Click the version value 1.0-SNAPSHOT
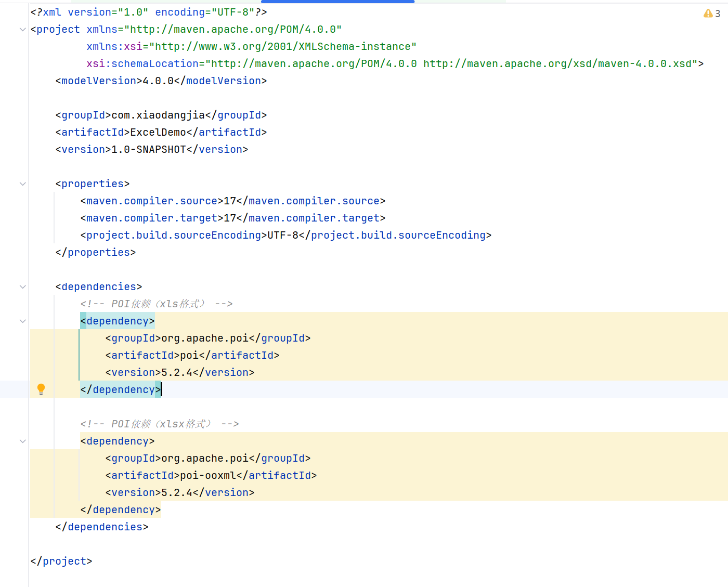Image resolution: width=728 pixels, height=587 pixels. tap(149, 149)
